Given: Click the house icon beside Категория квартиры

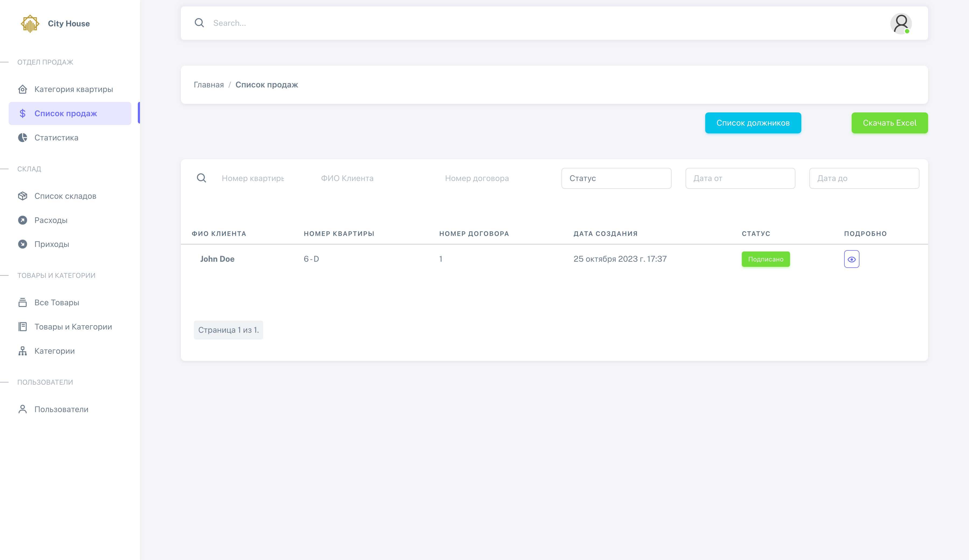Looking at the screenshot, I should pos(23,89).
